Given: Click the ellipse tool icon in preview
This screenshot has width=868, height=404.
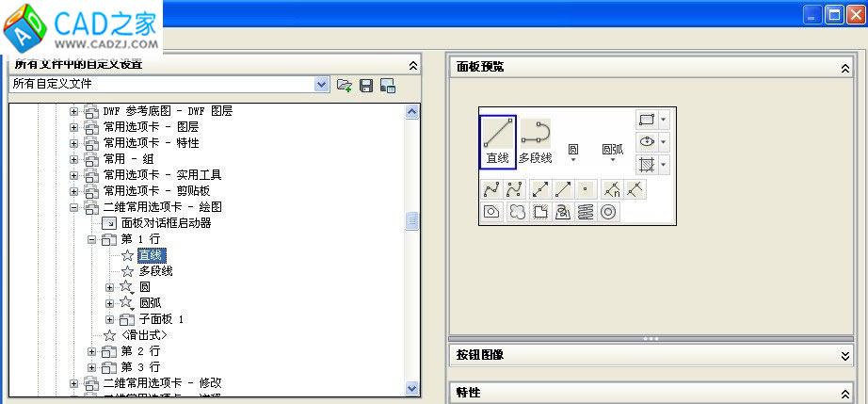Looking at the screenshot, I should pyautogui.click(x=646, y=142).
